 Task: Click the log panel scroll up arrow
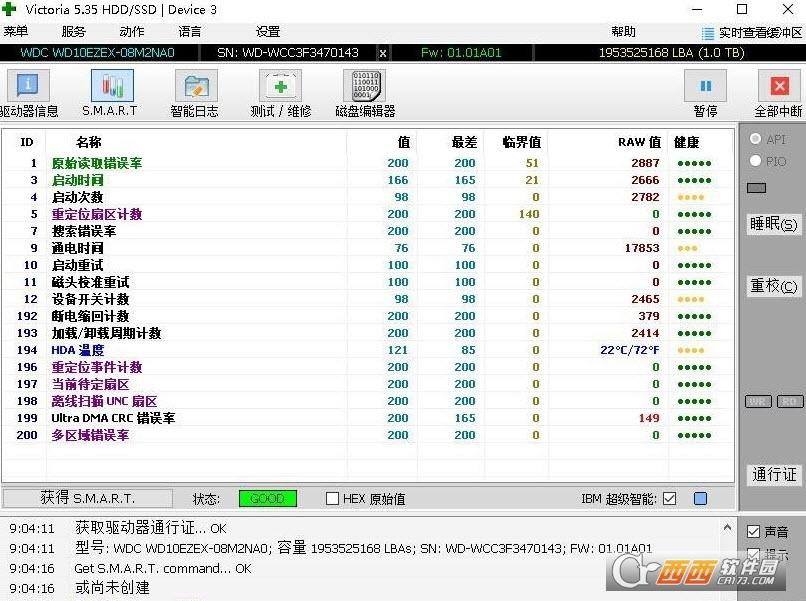point(727,527)
